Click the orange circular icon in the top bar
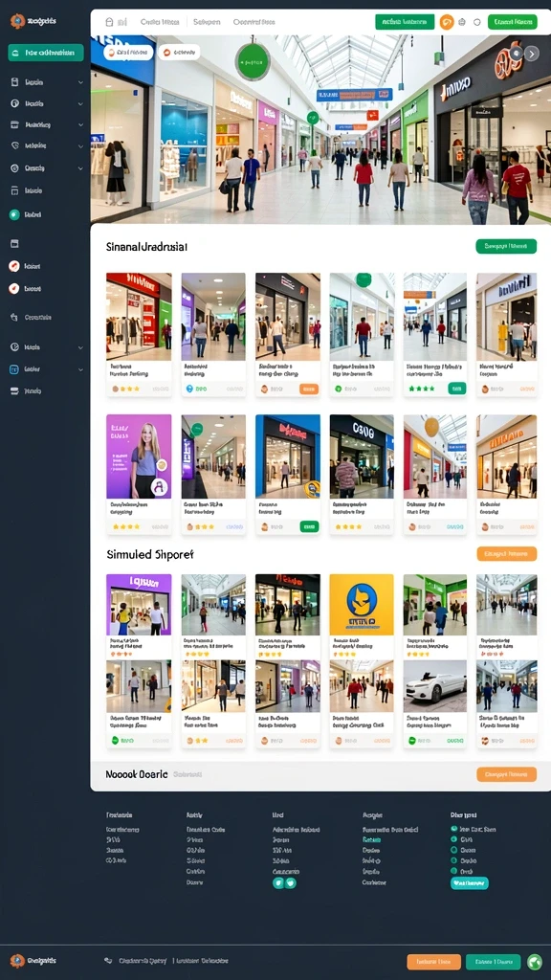551x980 pixels. coord(447,22)
